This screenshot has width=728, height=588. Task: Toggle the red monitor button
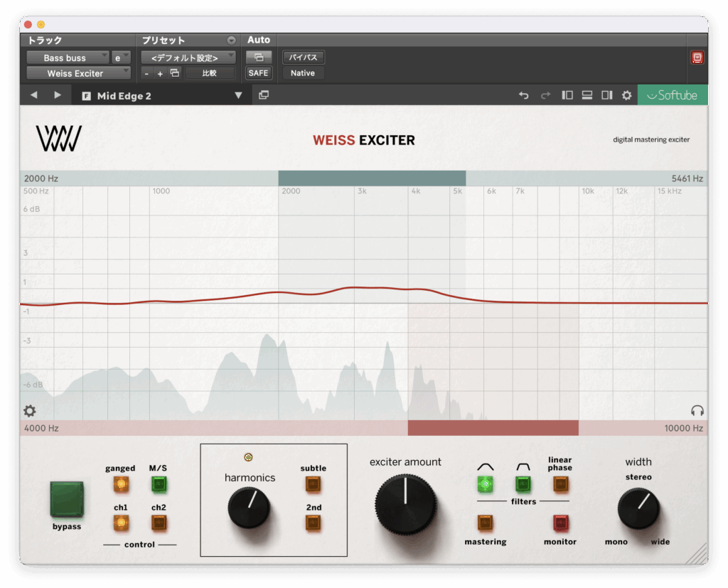coord(561,523)
